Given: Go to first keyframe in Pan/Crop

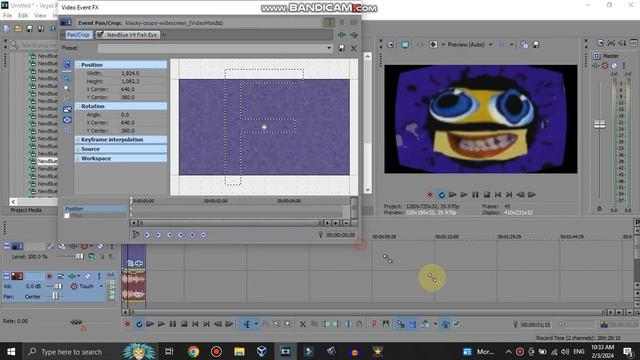Looking at the screenshot, I should click(147, 235).
